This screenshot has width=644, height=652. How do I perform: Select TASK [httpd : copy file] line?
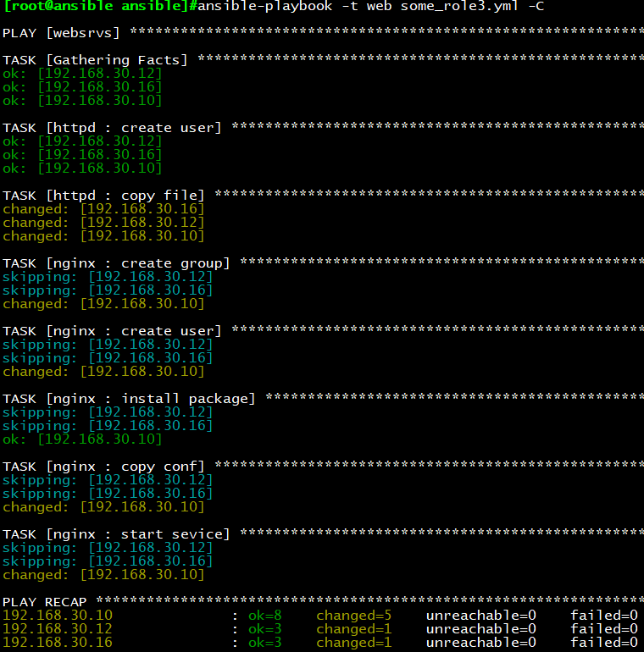[x=323, y=196]
